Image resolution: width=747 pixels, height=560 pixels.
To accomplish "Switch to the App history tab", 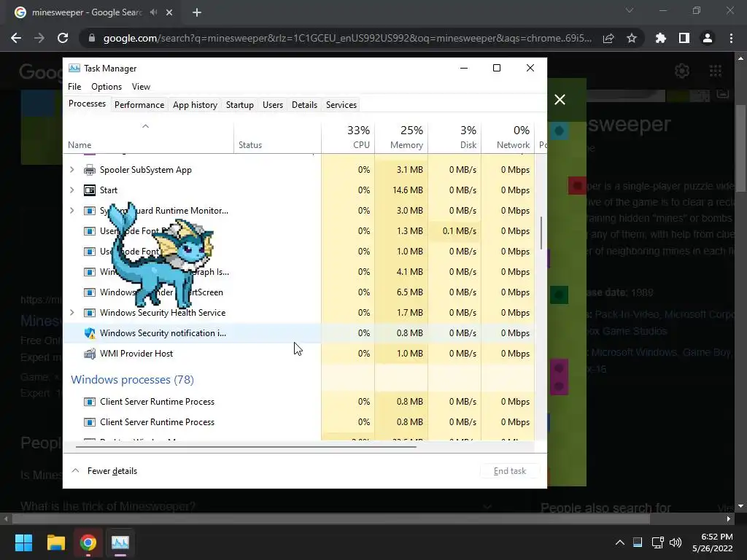I will point(195,105).
